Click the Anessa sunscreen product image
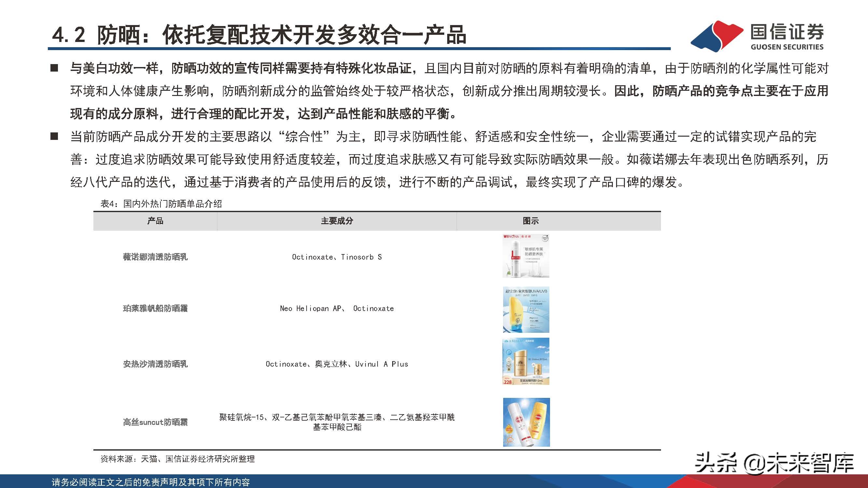The height and width of the screenshot is (488, 868). (x=526, y=361)
